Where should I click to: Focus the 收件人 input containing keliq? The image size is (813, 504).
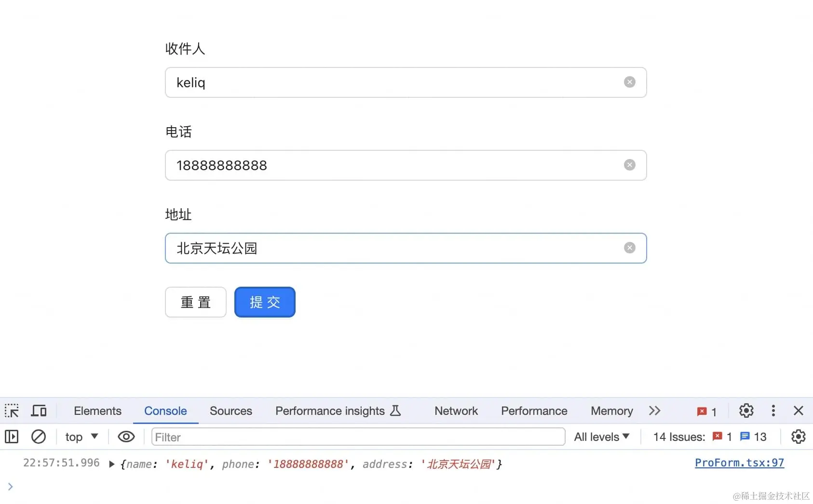[x=406, y=82]
